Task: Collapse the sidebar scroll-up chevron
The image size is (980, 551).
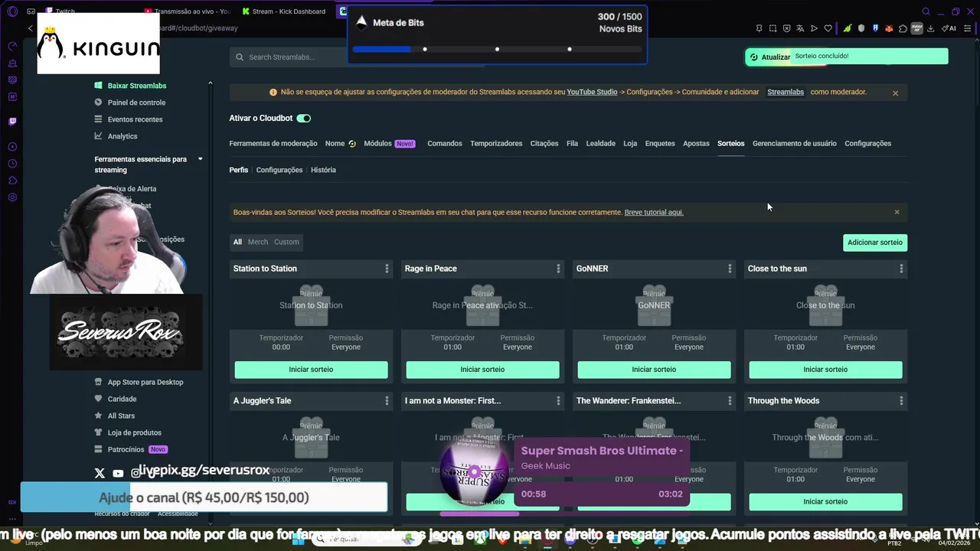Action: tap(210, 83)
